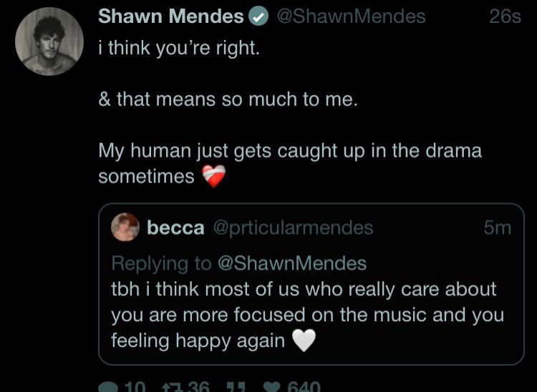This screenshot has width=537, height=392.
Task: Click the @ShawnMendes mention in "Replying to"
Action: [292, 263]
